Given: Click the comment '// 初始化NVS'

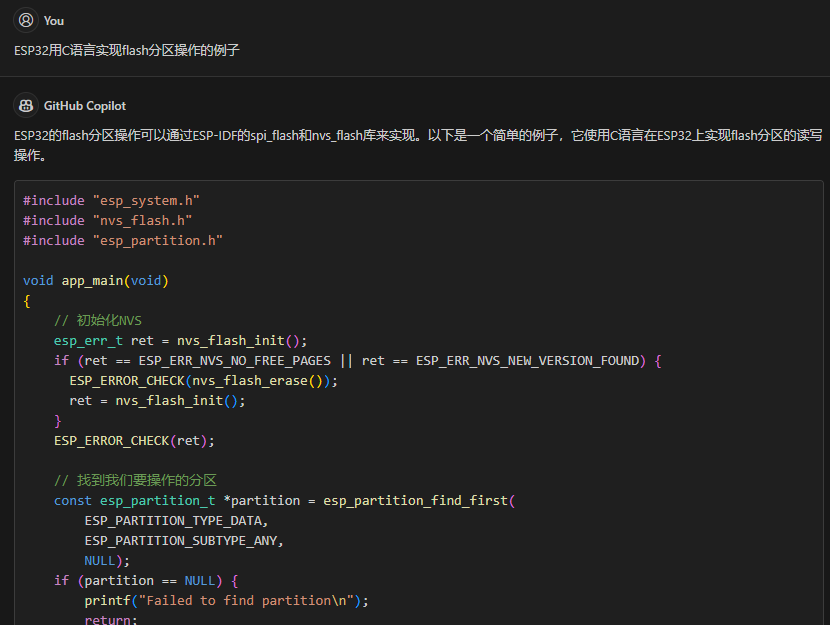Looking at the screenshot, I should 98,321.
